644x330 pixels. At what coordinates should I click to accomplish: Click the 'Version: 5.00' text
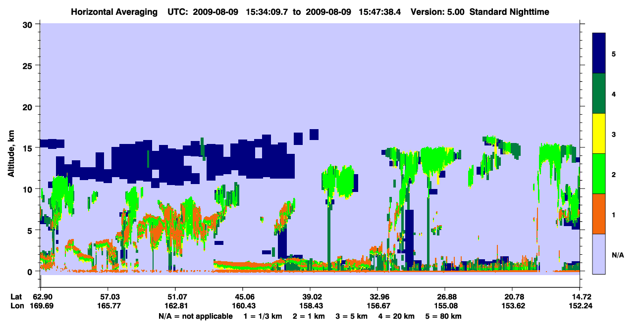437,11
